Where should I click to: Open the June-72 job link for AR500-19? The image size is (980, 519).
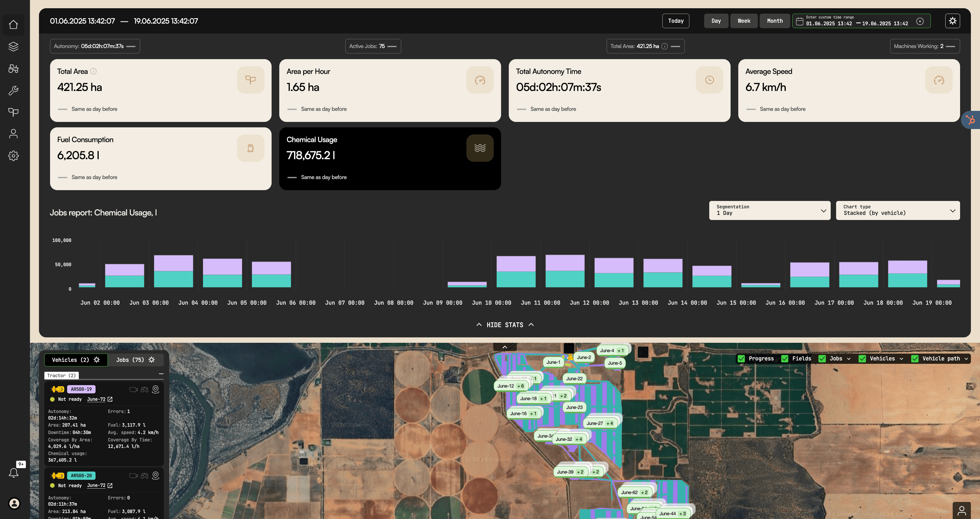point(96,399)
